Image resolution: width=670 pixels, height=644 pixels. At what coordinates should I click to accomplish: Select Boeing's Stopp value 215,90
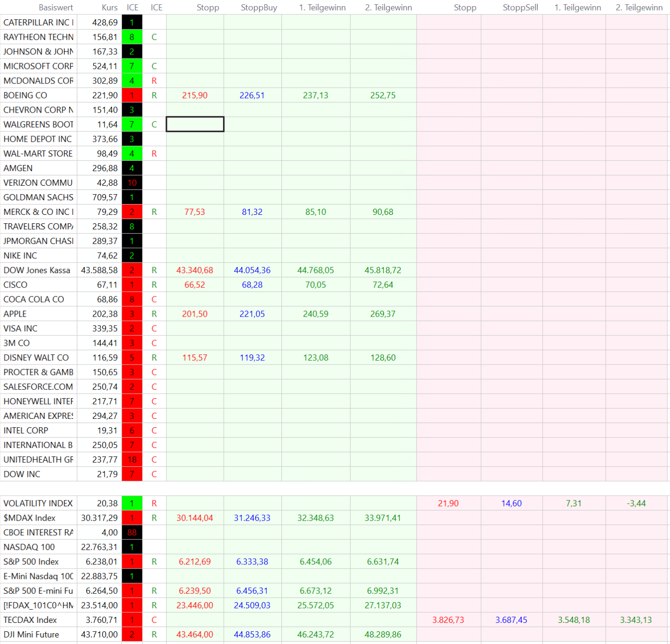click(x=195, y=95)
